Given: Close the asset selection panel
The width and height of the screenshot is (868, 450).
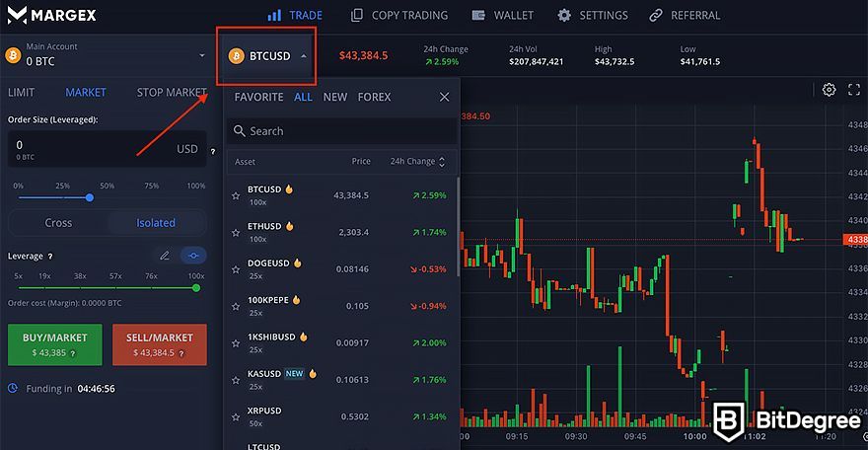Looking at the screenshot, I should click(x=444, y=97).
